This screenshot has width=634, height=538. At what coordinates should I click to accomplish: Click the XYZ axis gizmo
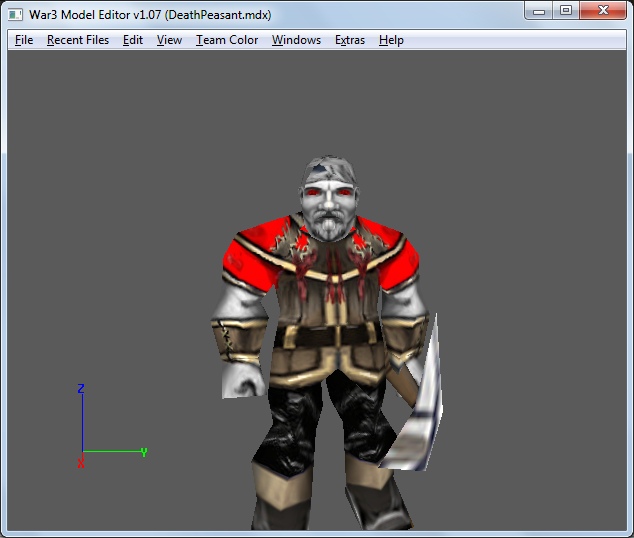(x=111, y=426)
